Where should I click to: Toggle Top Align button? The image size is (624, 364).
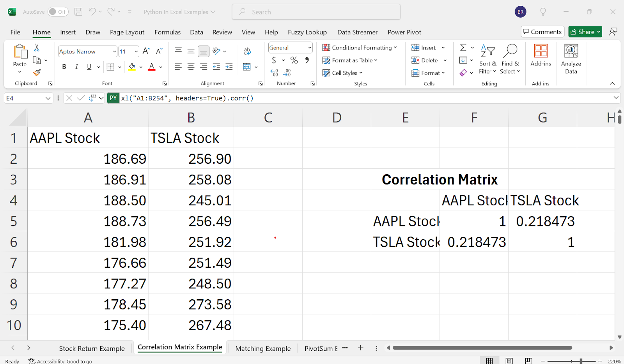(x=178, y=51)
